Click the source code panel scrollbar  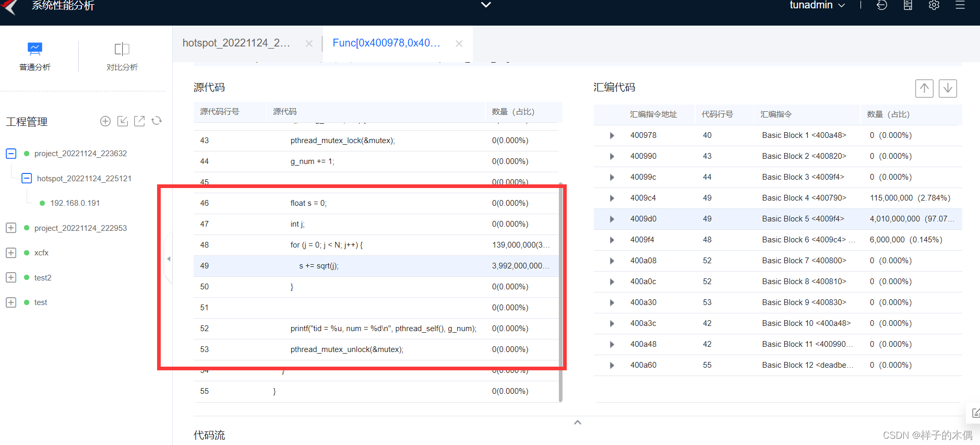pyautogui.click(x=561, y=292)
